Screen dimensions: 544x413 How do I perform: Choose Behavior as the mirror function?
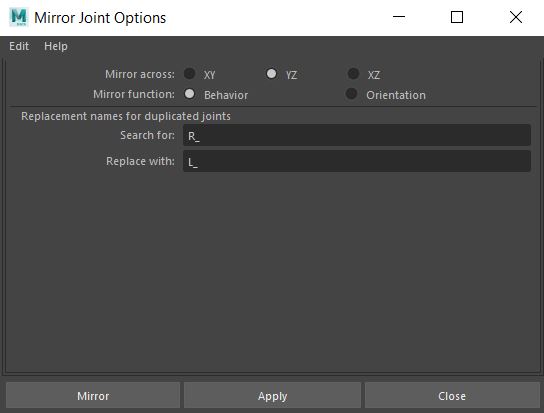pos(189,94)
